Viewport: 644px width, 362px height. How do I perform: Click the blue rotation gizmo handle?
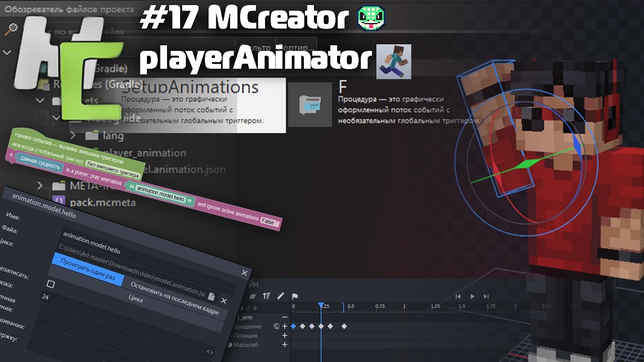point(577,145)
